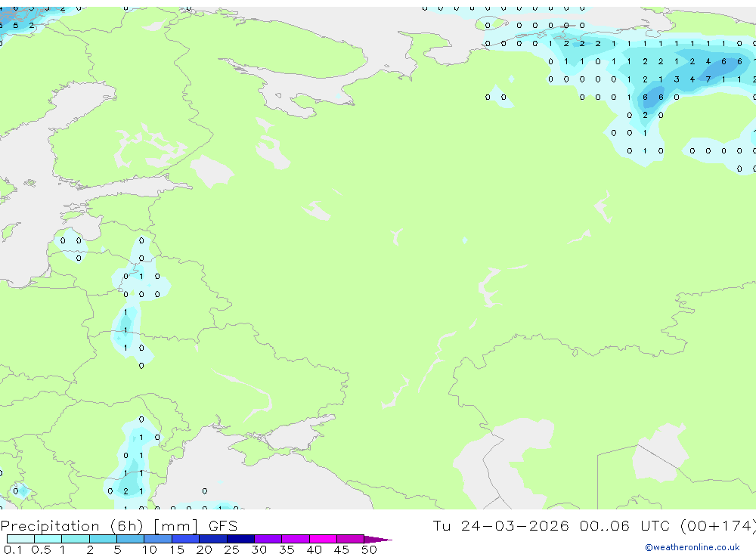Select the "Tu 24-03-2026 00..06 UTC" timestamp text
This screenshot has width=756, height=554.
click(553, 525)
